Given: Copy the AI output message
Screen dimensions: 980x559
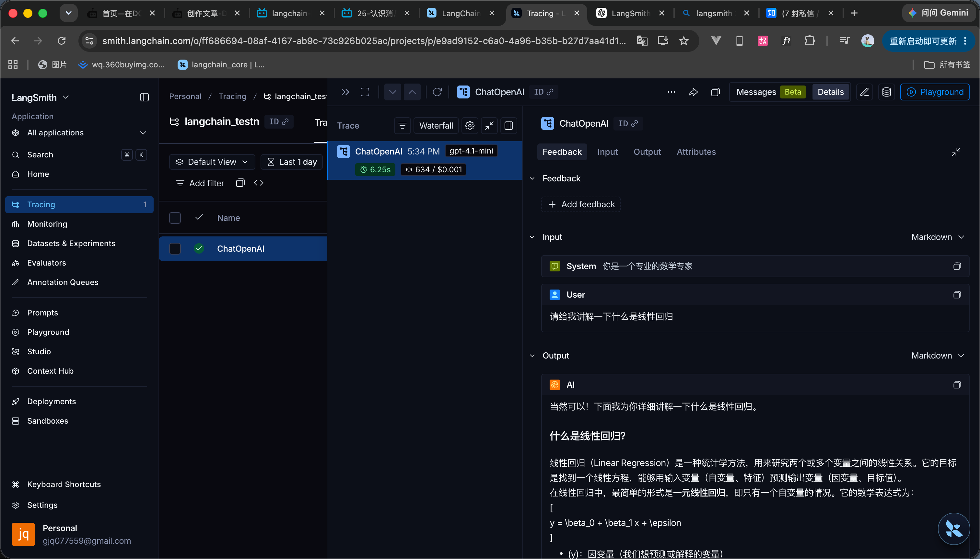Looking at the screenshot, I should click(957, 385).
